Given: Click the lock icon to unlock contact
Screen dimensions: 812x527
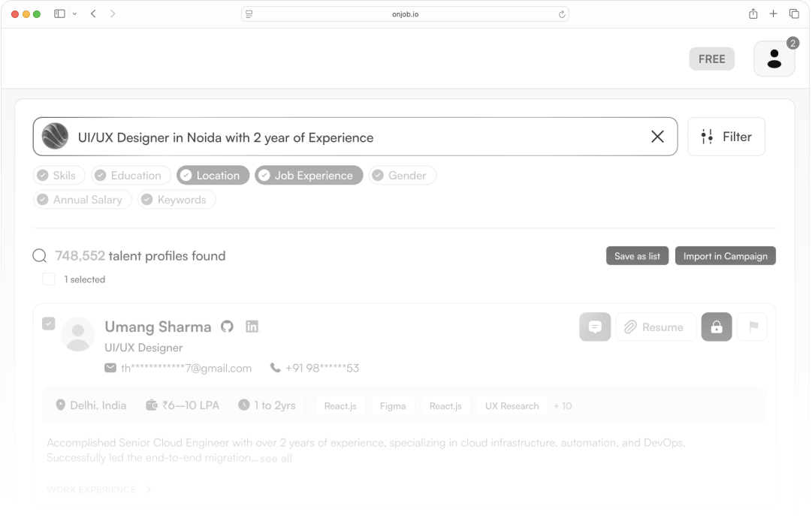Looking at the screenshot, I should [717, 327].
